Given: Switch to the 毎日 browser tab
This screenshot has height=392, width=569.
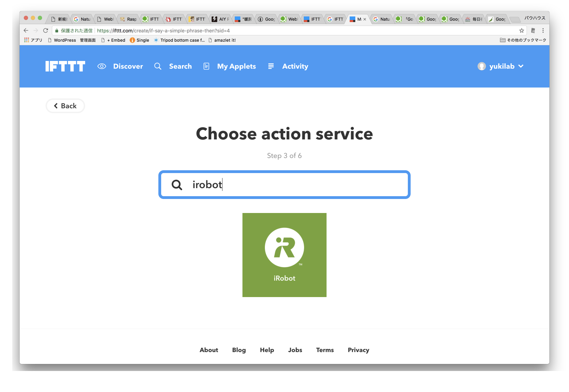Looking at the screenshot, I should pyautogui.click(x=474, y=19).
